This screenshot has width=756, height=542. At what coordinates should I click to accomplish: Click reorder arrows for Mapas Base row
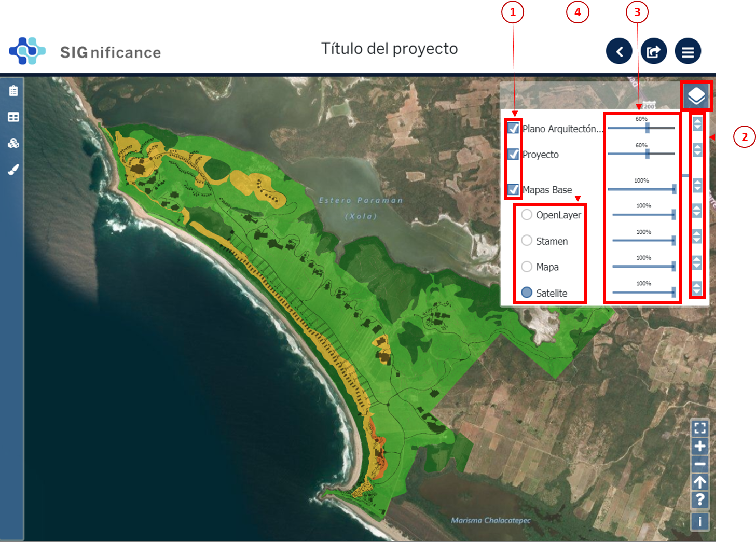(x=697, y=185)
